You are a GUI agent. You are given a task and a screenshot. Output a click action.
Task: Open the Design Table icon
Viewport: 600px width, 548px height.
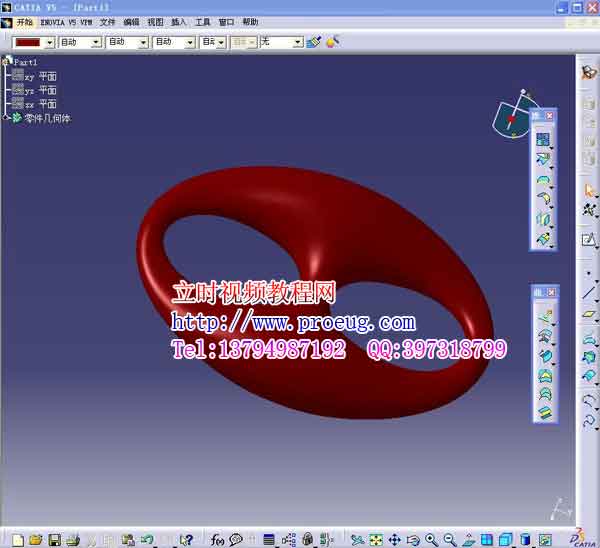pyautogui.click(x=269, y=540)
